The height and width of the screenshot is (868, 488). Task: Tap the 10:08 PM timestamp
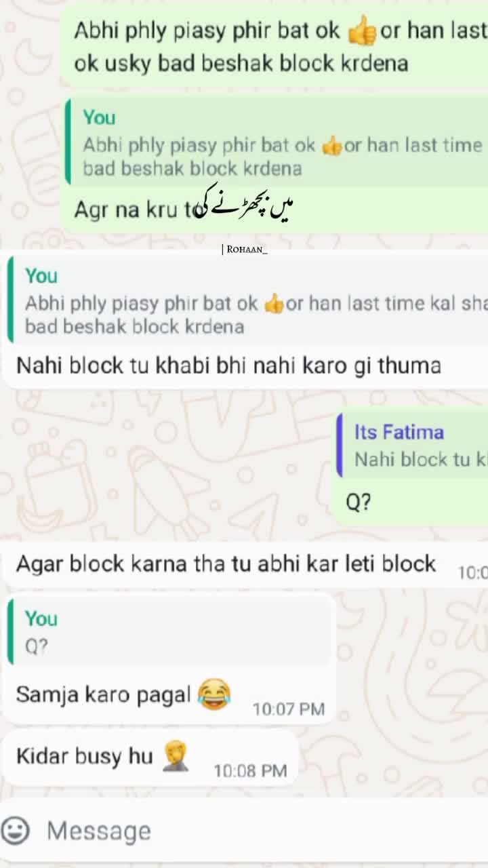pos(250,771)
